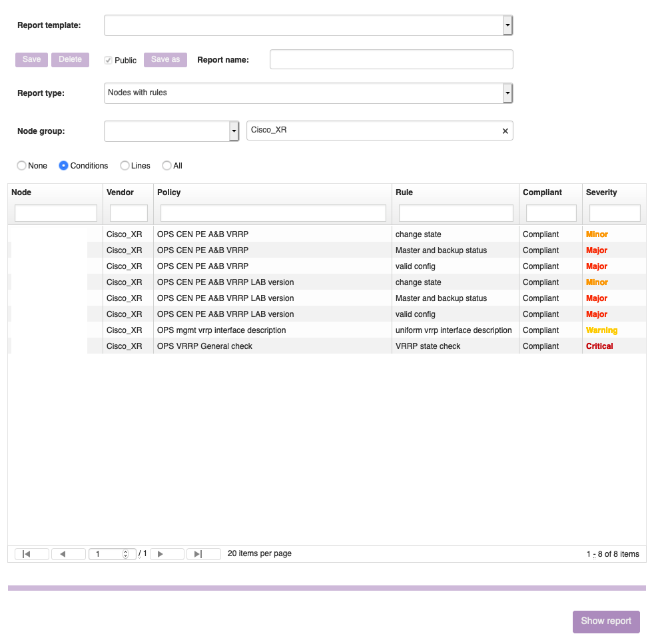Select the Lines radio button
654x644 pixels.
tap(125, 166)
